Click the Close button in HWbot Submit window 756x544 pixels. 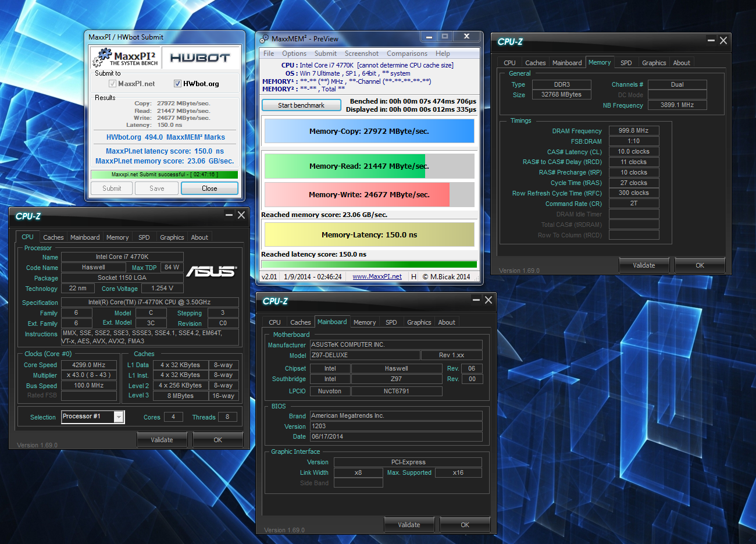pyautogui.click(x=209, y=189)
